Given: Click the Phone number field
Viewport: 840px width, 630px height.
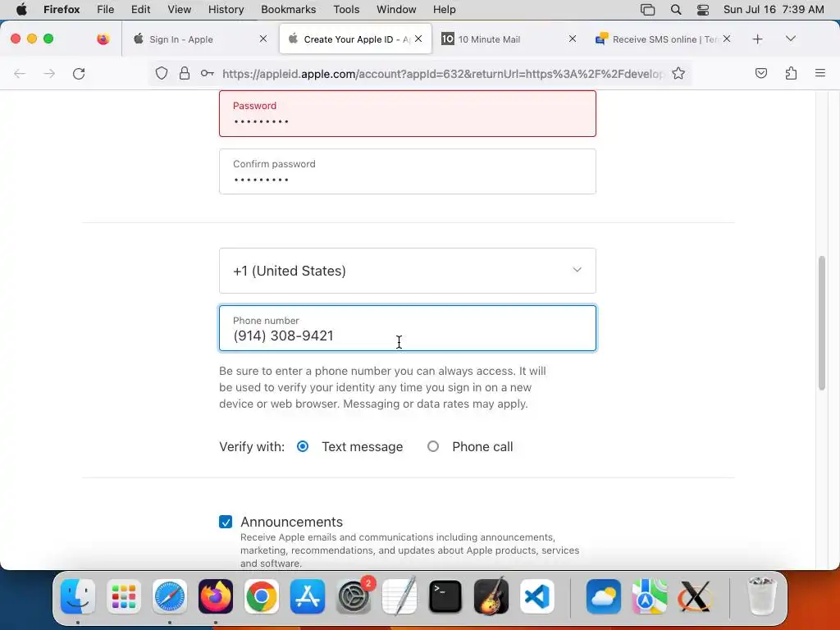Looking at the screenshot, I should [407, 328].
